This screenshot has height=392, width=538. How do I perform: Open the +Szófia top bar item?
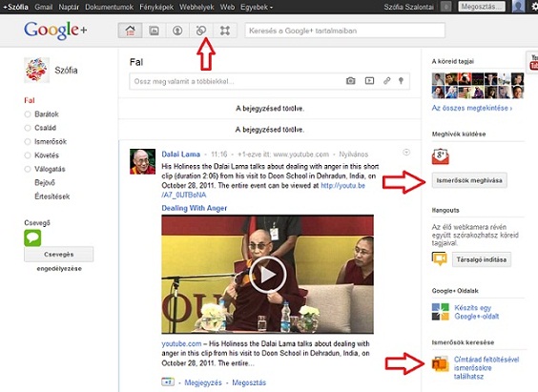[x=16, y=7]
